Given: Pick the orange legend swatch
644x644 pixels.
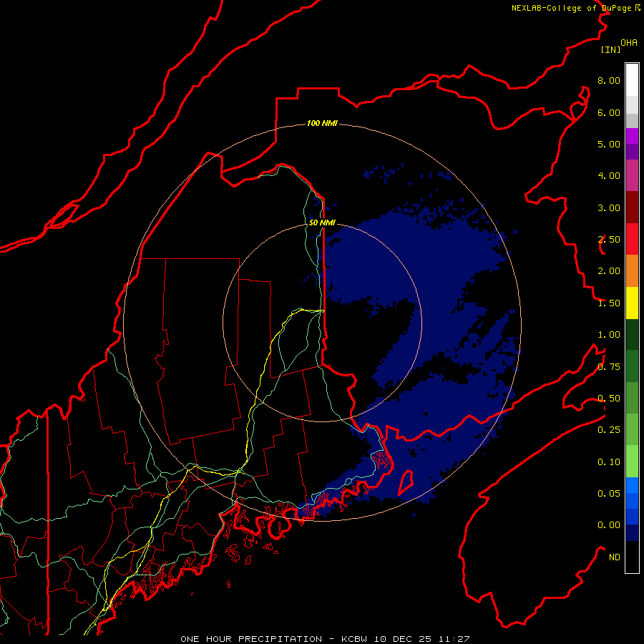Looking at the screenshot, I should (632, 271).
